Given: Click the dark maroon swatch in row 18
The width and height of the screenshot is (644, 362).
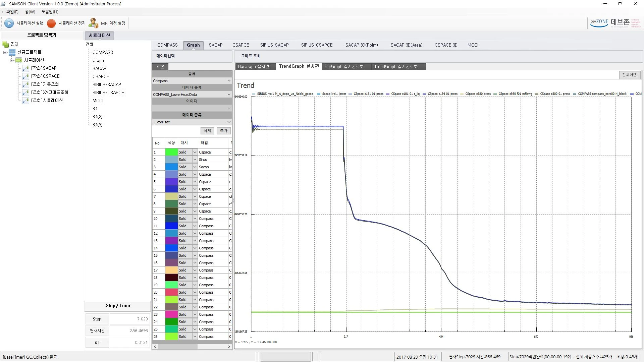Looking at the screenshot, I should (x=171, y=278).
